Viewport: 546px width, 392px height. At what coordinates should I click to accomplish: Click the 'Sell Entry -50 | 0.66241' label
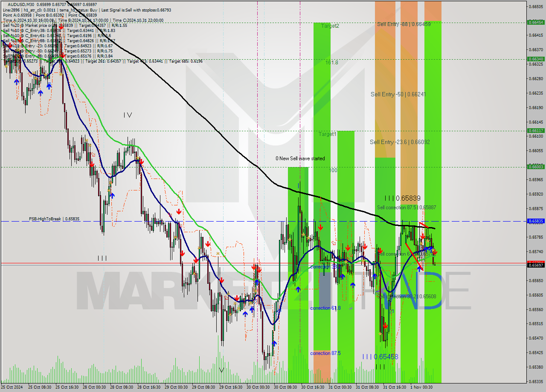click(x=398, y=94)
